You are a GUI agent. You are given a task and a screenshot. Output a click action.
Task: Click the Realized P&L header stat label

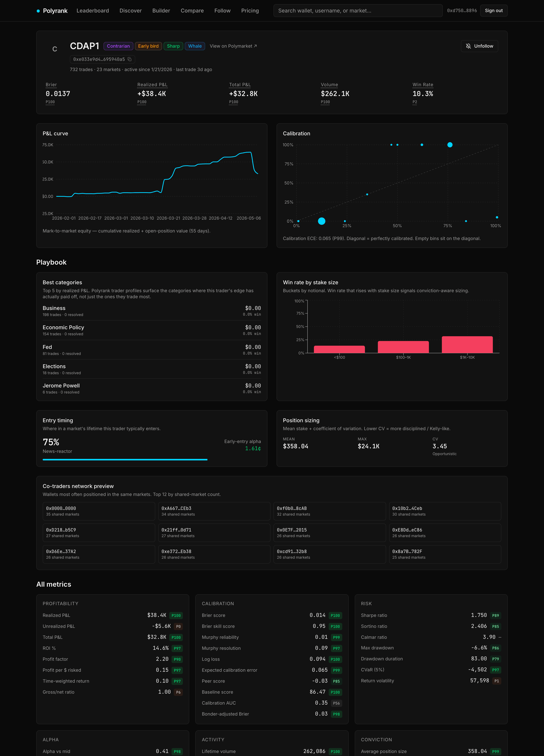pos(152,85)
